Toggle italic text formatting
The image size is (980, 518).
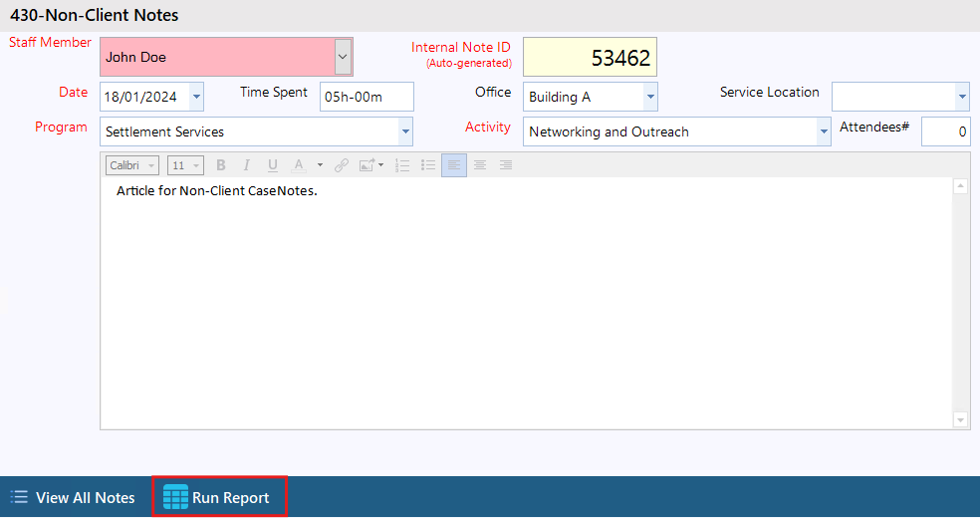(246, 165)
